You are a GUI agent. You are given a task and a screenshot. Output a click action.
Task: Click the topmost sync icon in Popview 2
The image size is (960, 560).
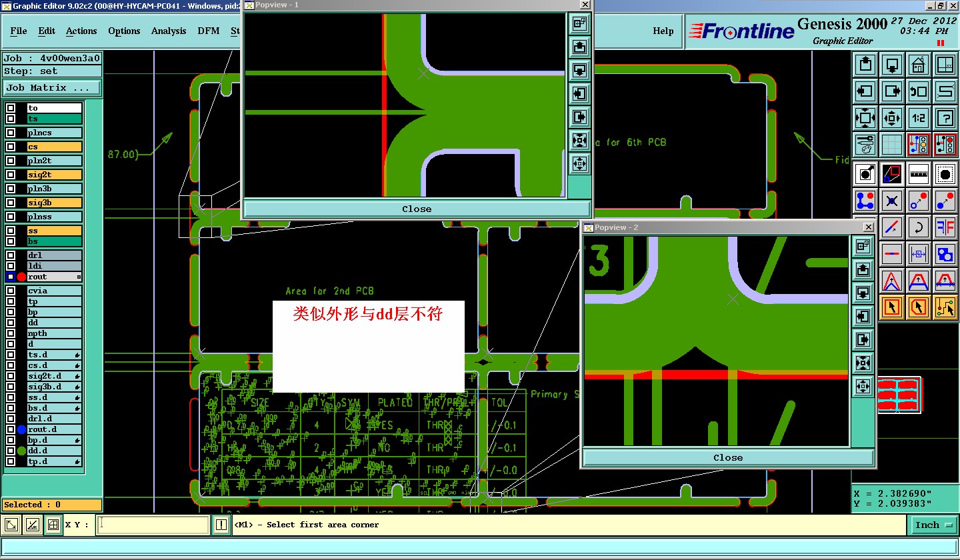point(863,247)
